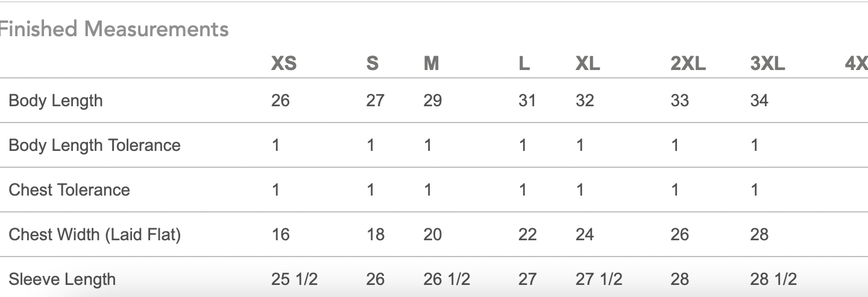The height and width of the screenshot is (297, 868).
Task: Select the 3XL Body Length value 34
Action: coord(759,100)
